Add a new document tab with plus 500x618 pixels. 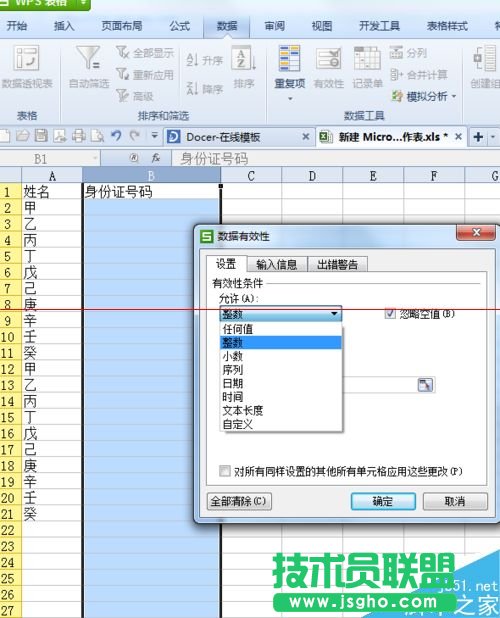tap(478, 137)
